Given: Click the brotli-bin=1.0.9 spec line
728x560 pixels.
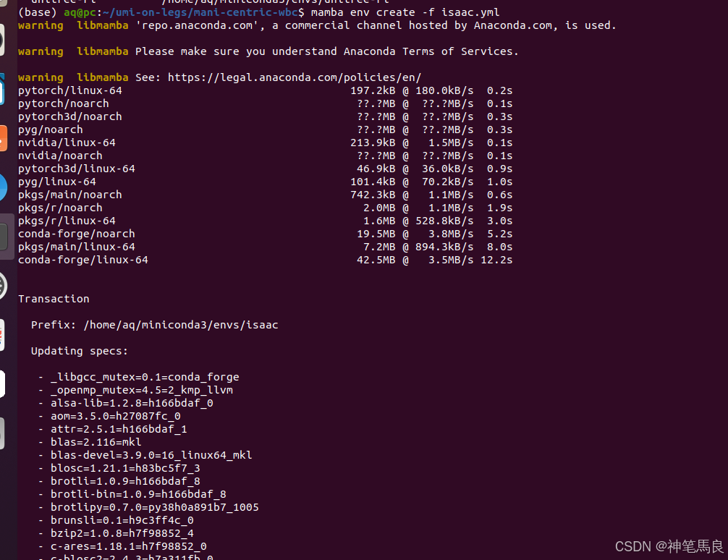Looking at the screenshot, I should [138, 493].
